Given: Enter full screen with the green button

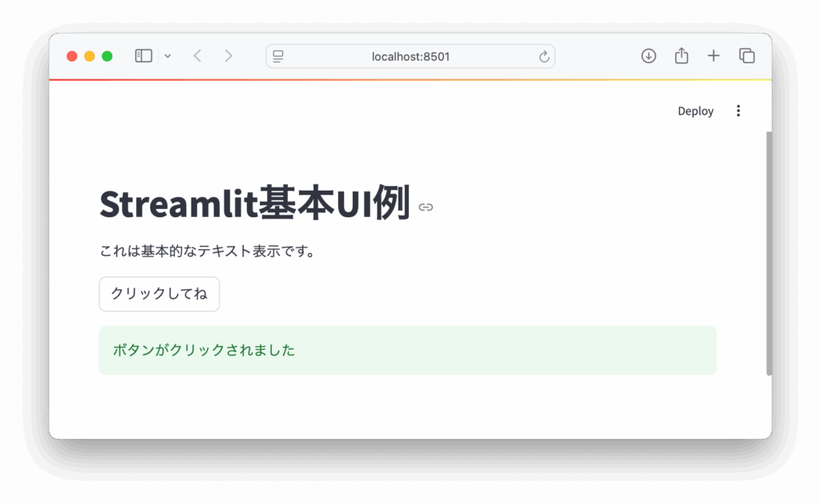Looking at the screenshot, I should point(107,56).
